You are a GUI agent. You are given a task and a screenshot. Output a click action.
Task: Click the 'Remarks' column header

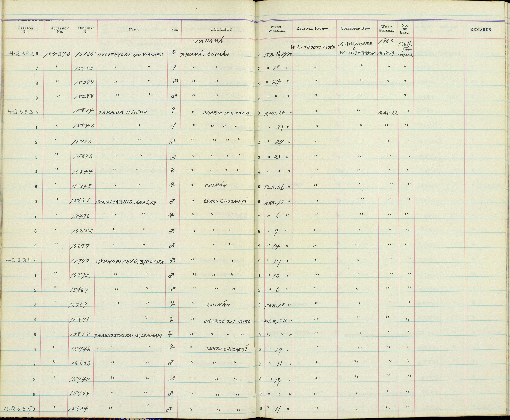pyautogui.click(x=480, y=30)
